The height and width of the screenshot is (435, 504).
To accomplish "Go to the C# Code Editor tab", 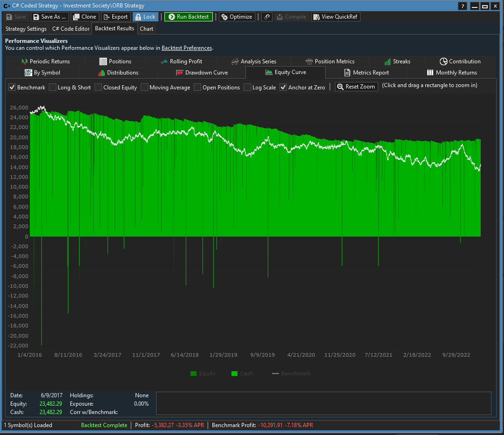I will coord(71,29).
